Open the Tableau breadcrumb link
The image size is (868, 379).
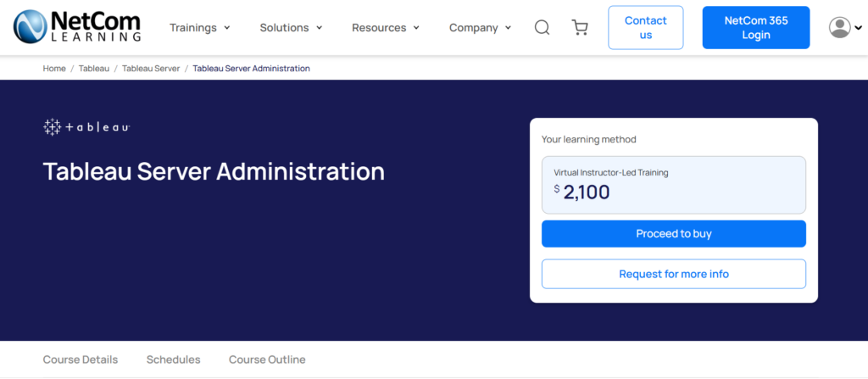pos(94,68)
